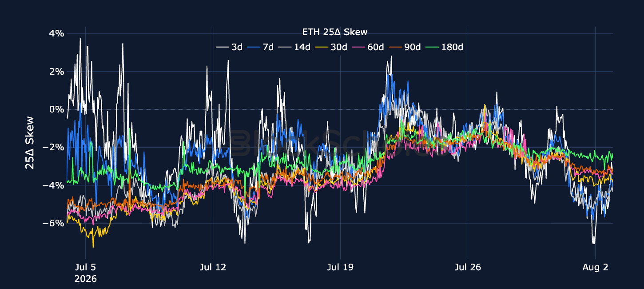Click the Jul 12 x-axis label
Viewport: 644px width, 289px height.
click(x=213, y=267)
